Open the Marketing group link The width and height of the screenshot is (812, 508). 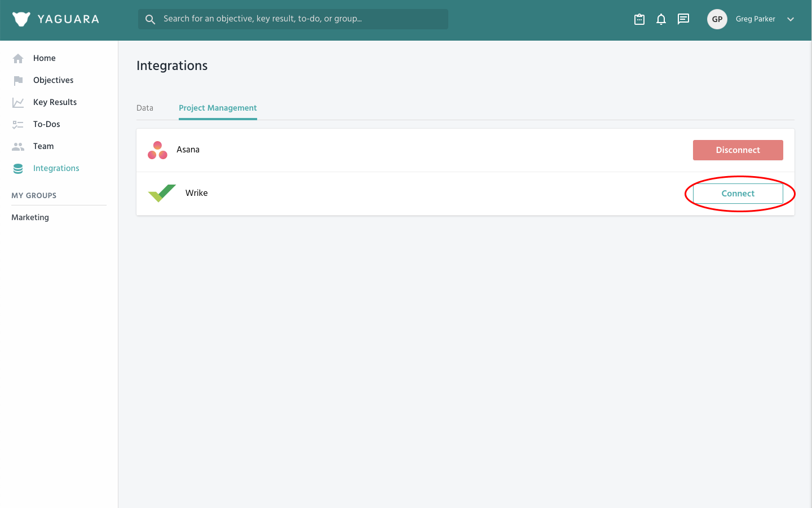tap(30, 217)
